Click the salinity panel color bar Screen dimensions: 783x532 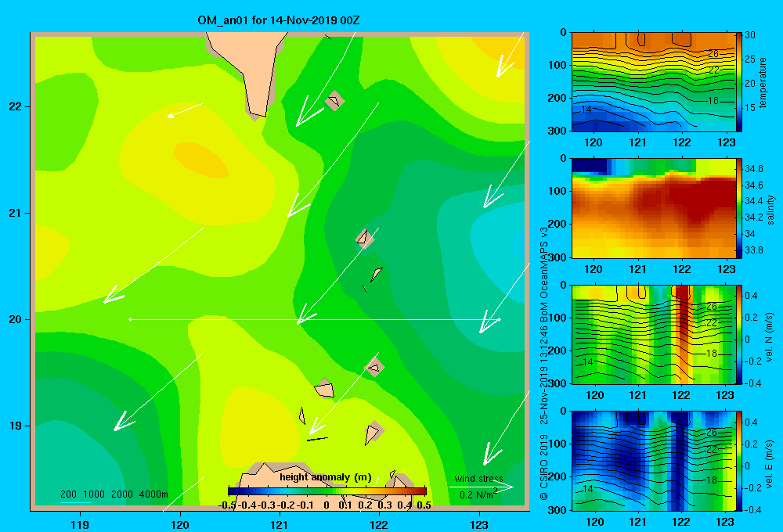[x=739, y=208]
